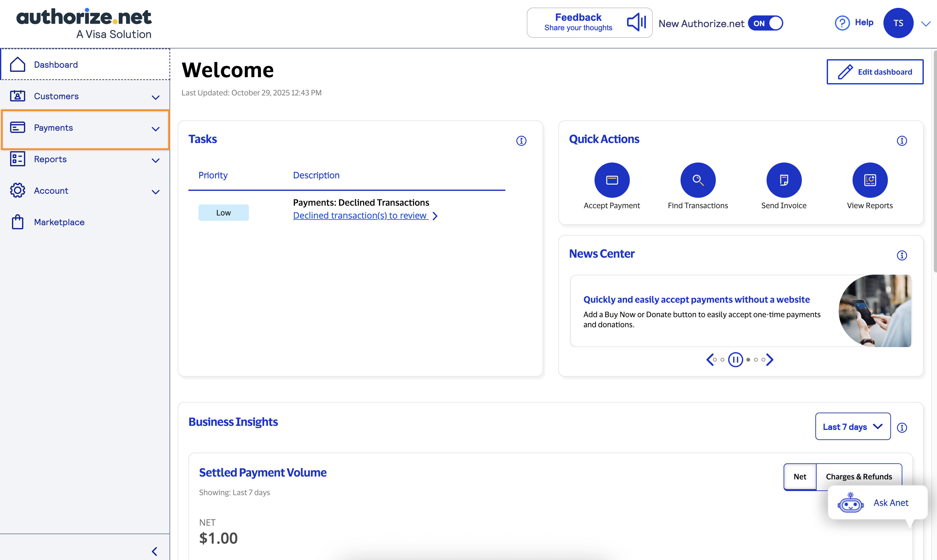This screenshot has height=560, width=937.
Task: Expand the TS user account menu
Action: [x=926, y=24]
